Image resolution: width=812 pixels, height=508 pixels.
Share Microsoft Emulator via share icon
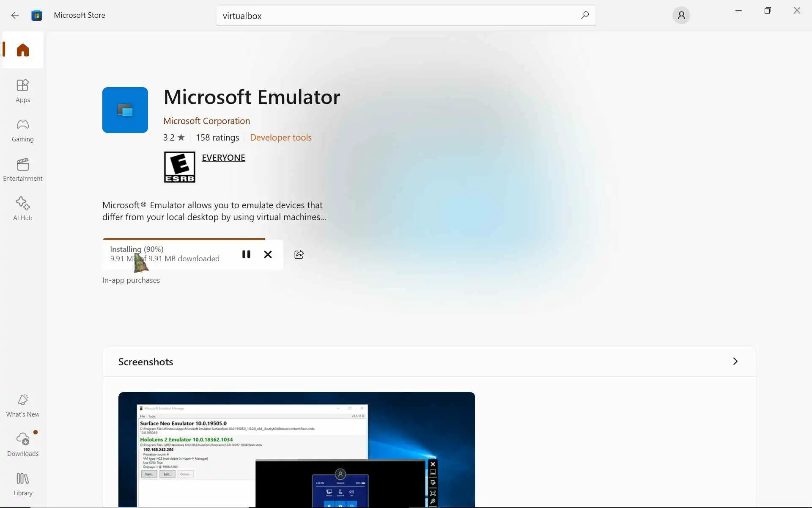tap(299, 254)
